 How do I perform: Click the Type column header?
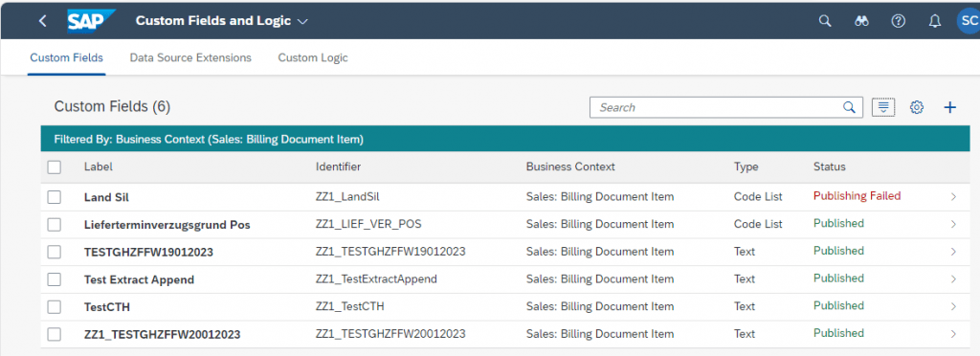(746, 167)
